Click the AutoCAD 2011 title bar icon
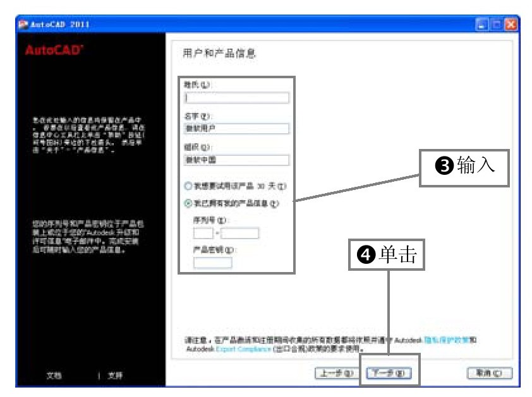 click(x=23, y=25)
